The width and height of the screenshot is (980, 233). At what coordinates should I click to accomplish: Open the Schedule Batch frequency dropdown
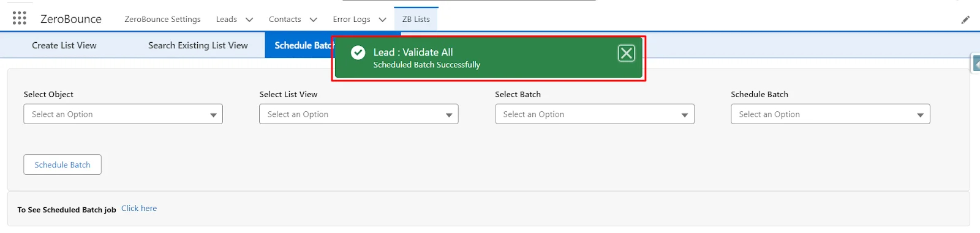pos(831,114)
